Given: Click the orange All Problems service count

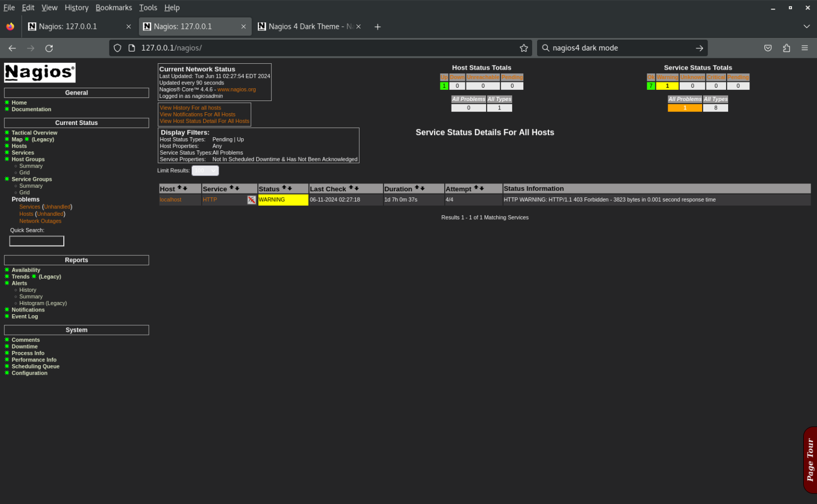Looking at the screenshot, I should [685, 108].
